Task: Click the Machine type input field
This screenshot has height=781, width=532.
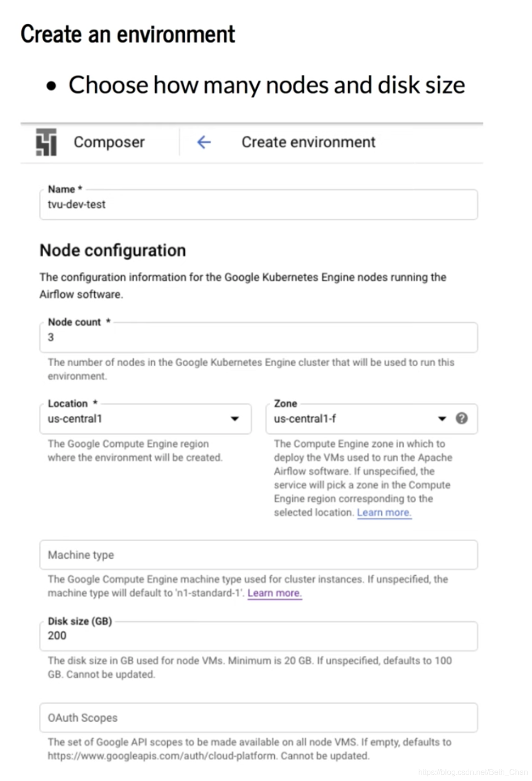Action: (258, 555)
